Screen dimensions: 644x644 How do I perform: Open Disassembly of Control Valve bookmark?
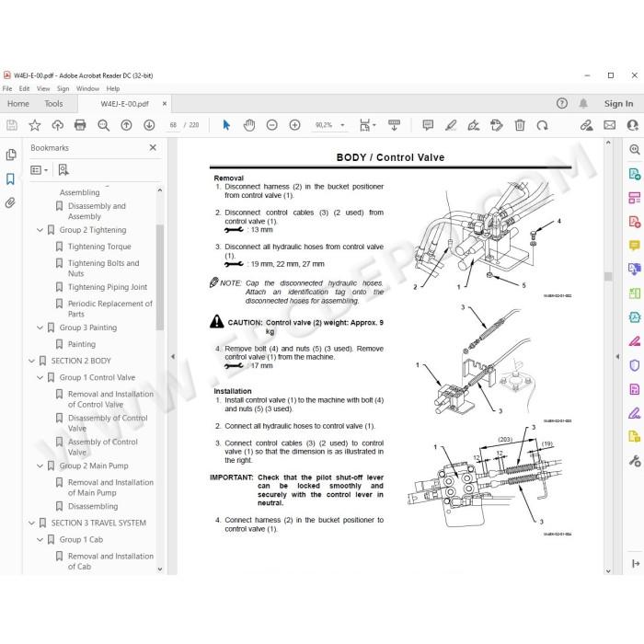[108, 422]
